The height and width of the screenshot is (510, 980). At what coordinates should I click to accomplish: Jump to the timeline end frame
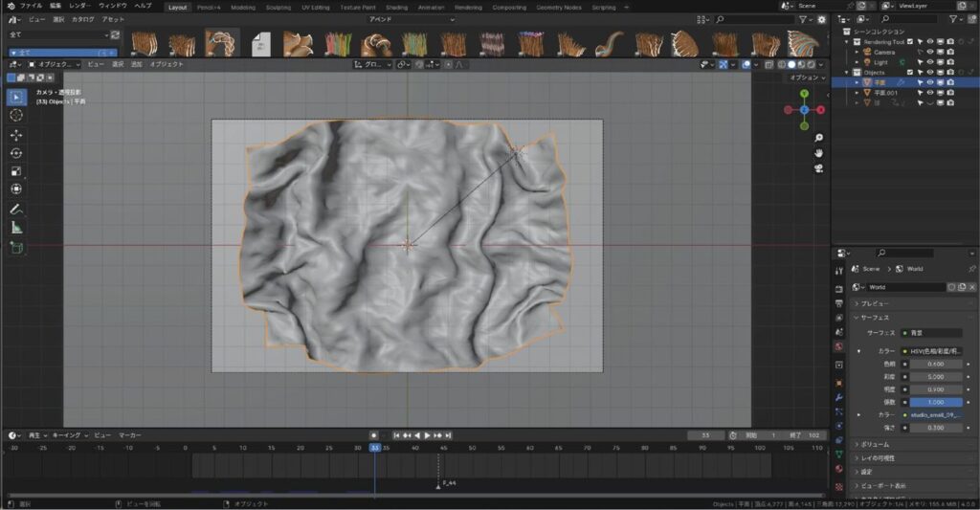(448, 435)
